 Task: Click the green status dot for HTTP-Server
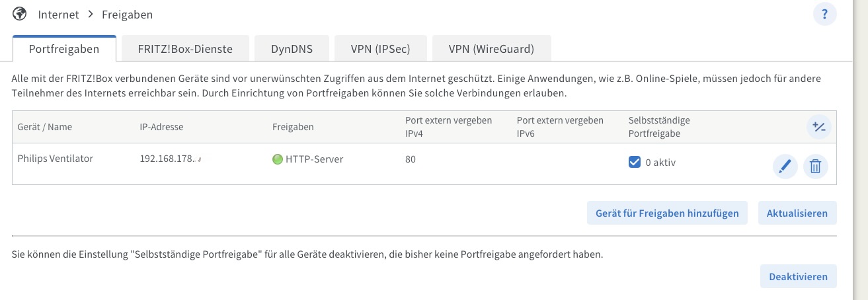tap(278, 159)
